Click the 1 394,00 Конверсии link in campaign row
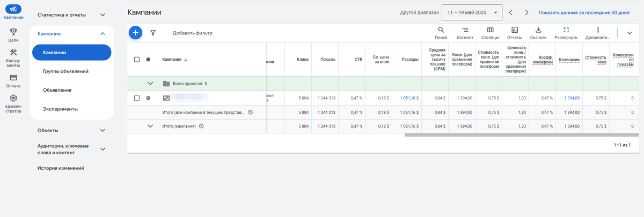644x217 pixels. point(572,98)
